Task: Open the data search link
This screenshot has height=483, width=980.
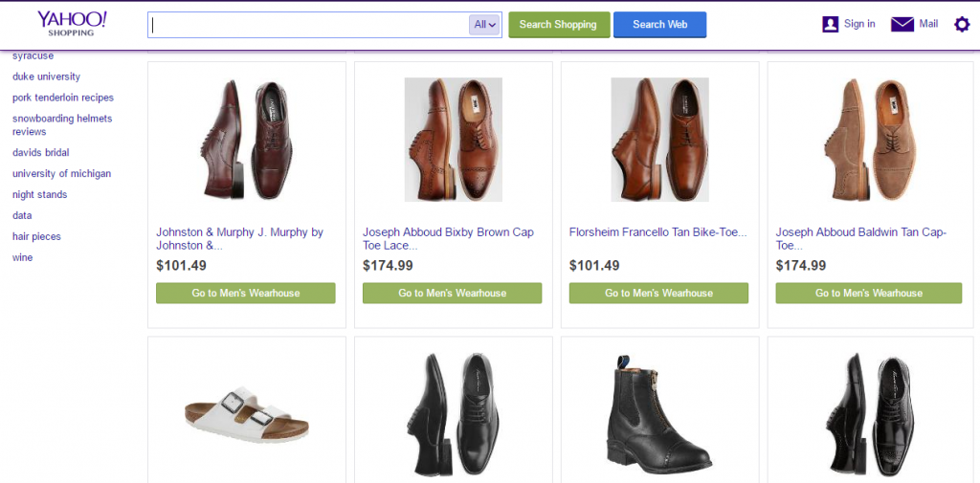Action: [x=22, y=215]
